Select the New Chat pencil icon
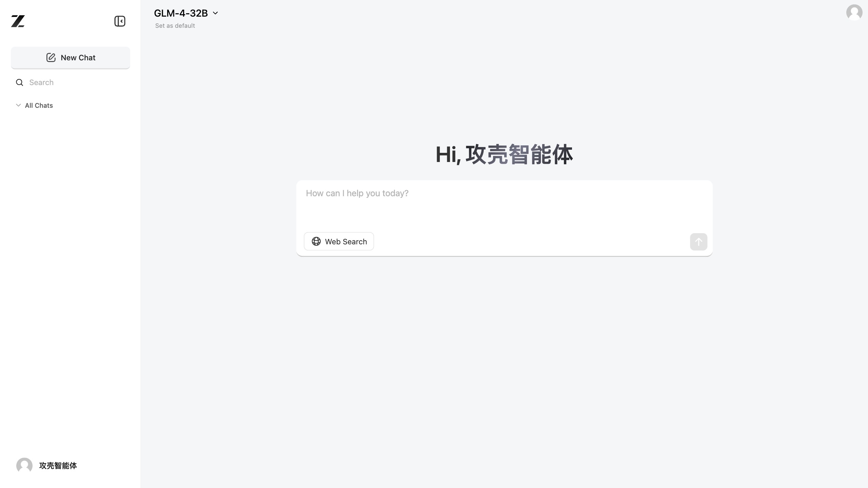Image resolution: width=868 pixels, height=488 pixels. 51,57
